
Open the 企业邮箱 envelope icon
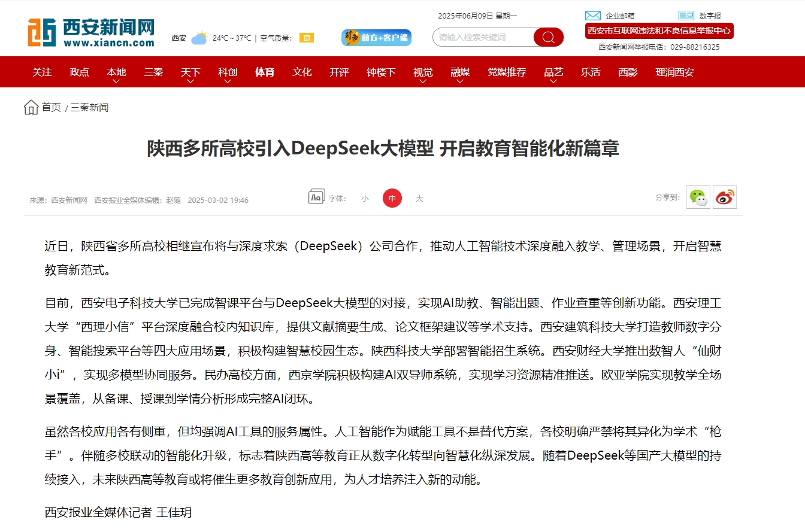[x=593, y=16]
